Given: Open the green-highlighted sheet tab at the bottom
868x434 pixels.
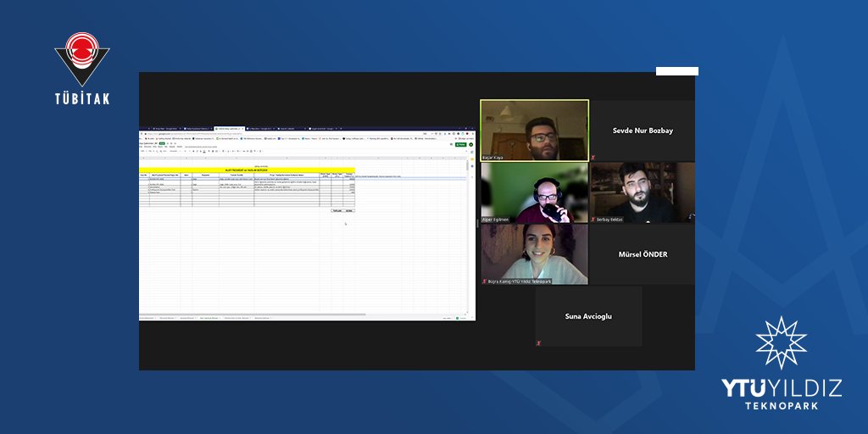Looking at the screenshot, I should [209, 319].
